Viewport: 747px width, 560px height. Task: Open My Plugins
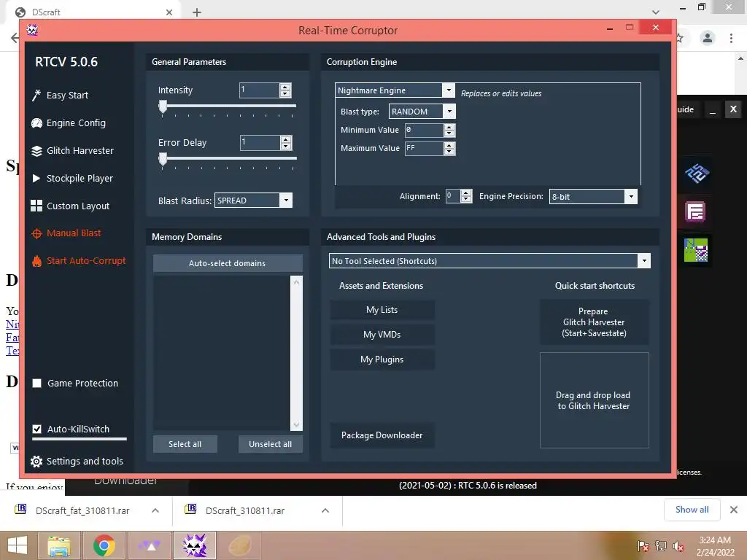coord(382,359)
